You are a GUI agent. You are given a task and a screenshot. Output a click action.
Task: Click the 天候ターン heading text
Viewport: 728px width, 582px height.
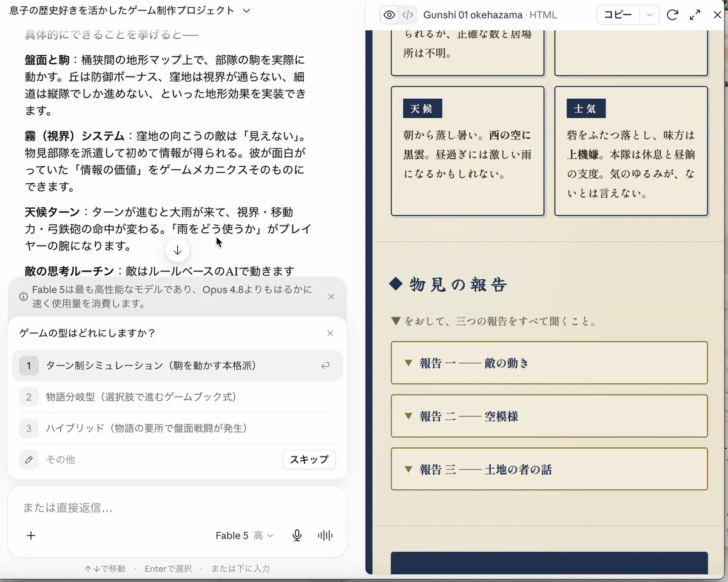click(52, 212)
